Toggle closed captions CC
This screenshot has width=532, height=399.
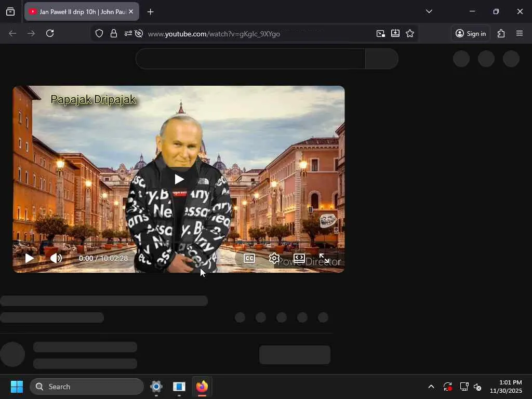coord(249,258)
